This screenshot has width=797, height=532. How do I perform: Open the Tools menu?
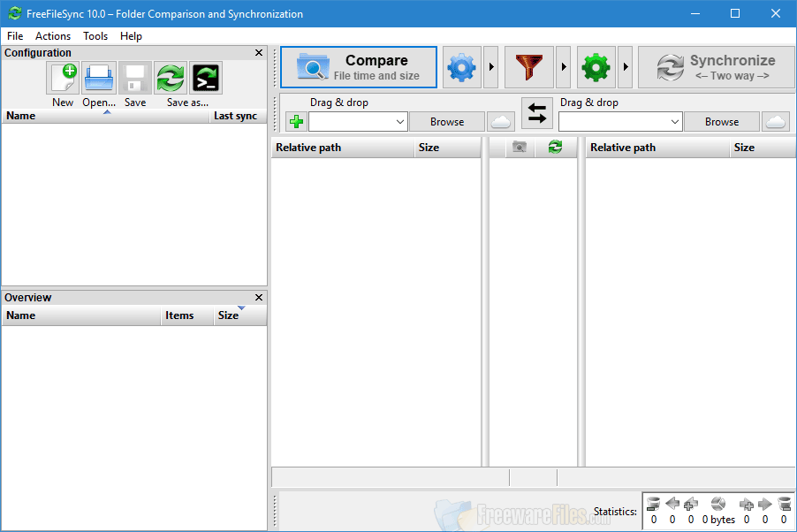tap(95, 36)
